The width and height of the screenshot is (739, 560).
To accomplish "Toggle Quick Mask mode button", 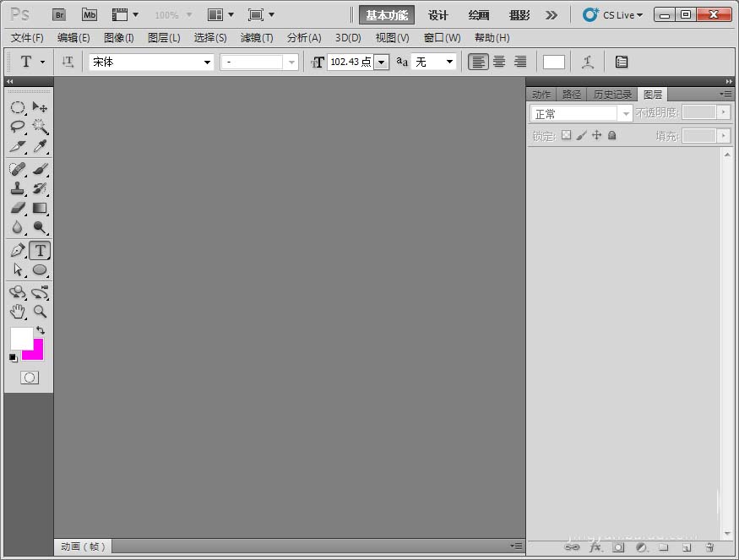I will pyautogui.click(x=30, y=378).
